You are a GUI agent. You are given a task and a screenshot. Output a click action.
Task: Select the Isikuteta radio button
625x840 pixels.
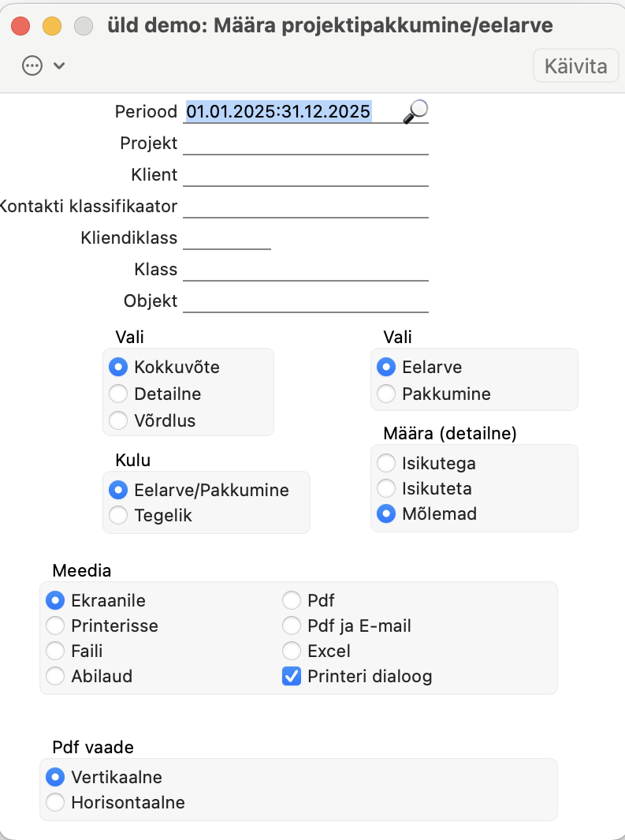[x=386, y=489]
